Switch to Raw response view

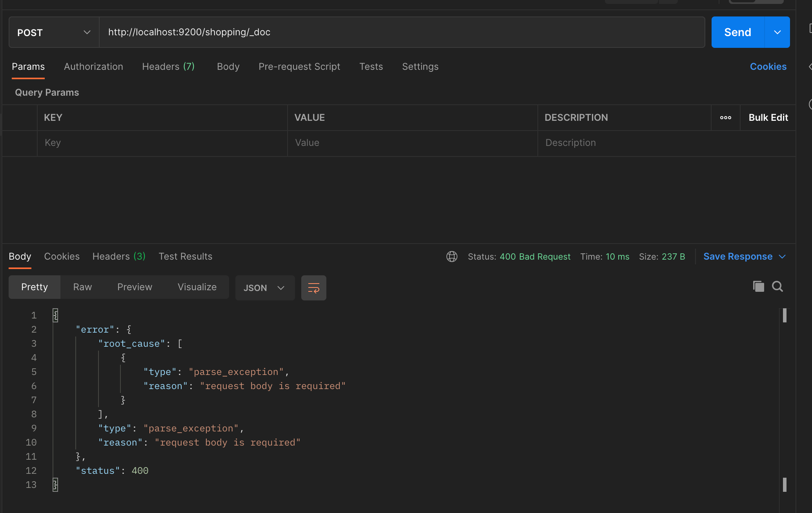tap(82, 287)
